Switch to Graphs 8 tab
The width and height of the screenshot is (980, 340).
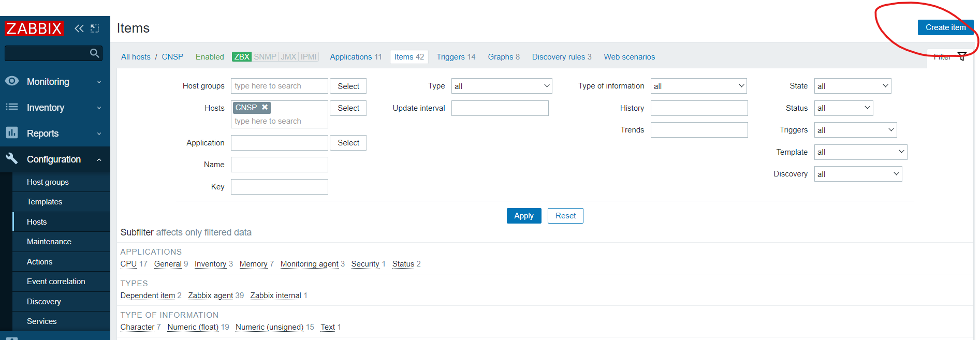tap(504, 57)
